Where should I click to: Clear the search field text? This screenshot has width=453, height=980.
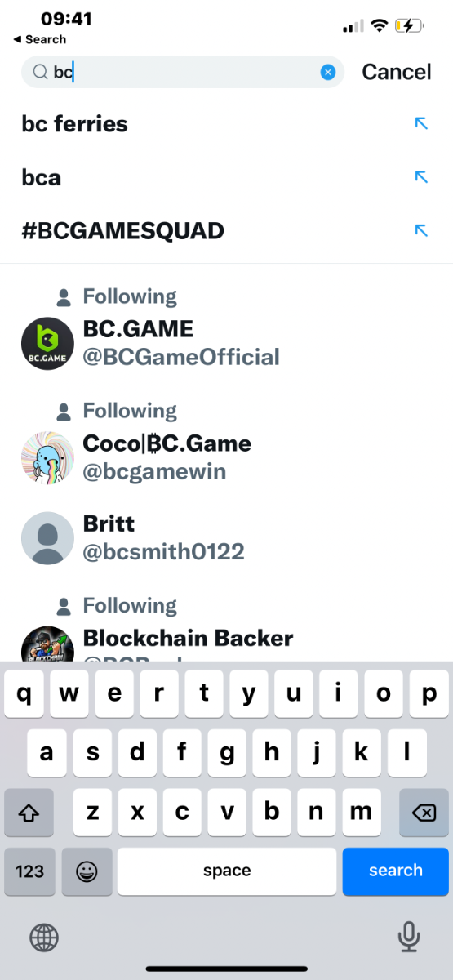(328, 73)
